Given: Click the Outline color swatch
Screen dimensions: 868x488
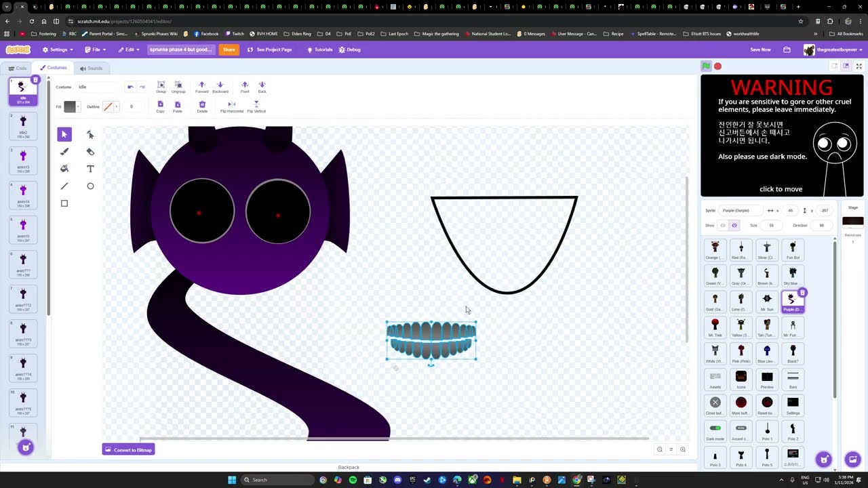Looking at the screenshot, I should (108, 106).
